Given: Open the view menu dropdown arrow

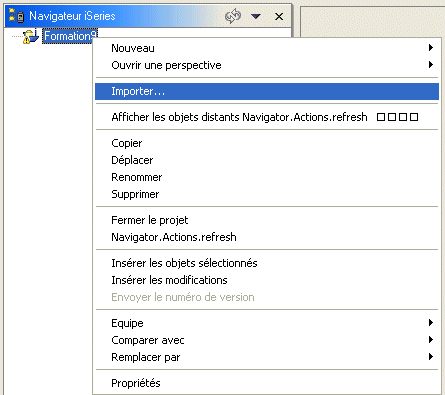Looking at the screenshot, I should [256, 16].
